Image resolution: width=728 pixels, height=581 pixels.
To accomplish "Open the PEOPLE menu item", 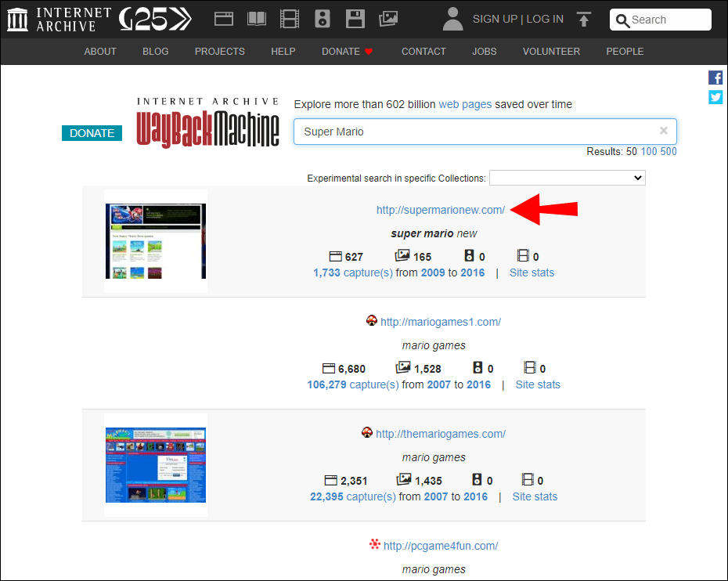I will tap(625, 52).
